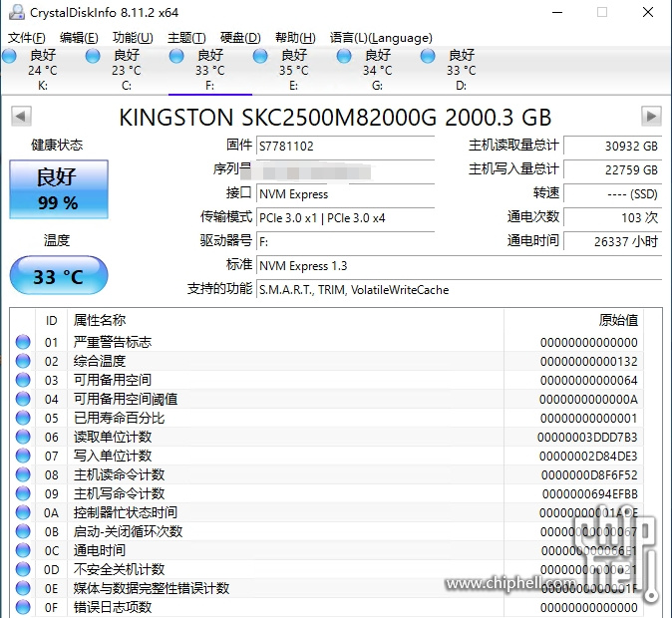
Task: Select attribute row 严重警告标志
Action: tap(327, 342)
